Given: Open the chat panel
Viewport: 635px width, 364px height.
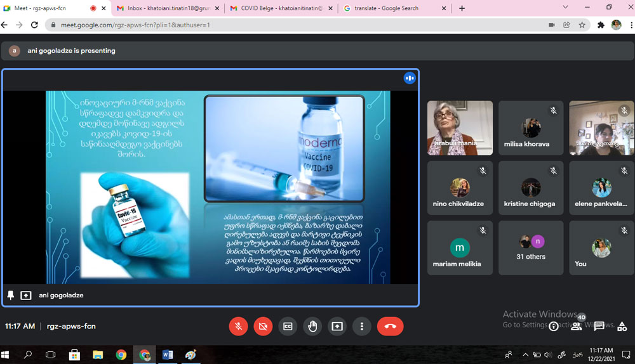Looking at the screenshot, I should click(599, 326).
